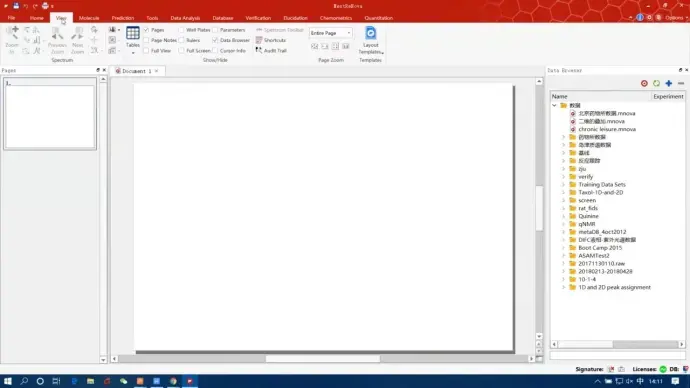Open the Entire Page zoom dropdown

[x=330, y=33]
